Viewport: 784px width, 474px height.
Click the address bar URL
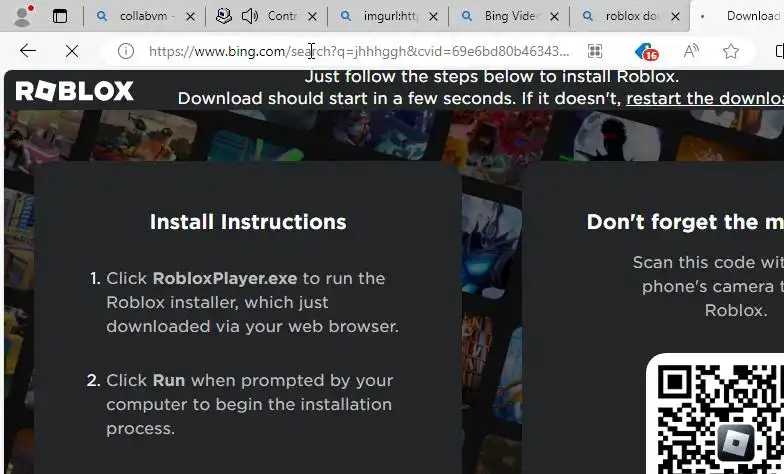[359, 51]
